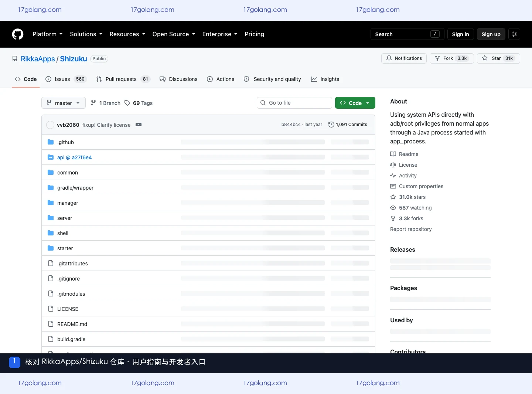The image size is (532, 394).
Task: Click the Sign up button
Action: pos(491,34)
